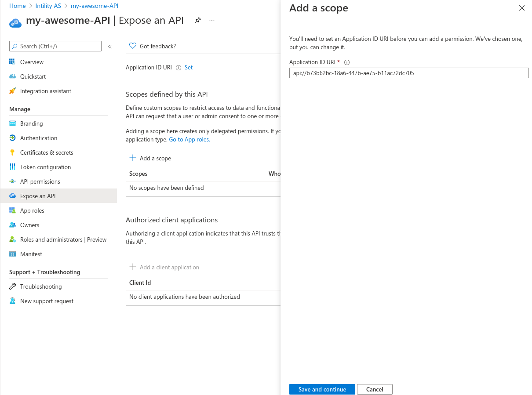Screen dimensions: 532x395
Task: Click the Got feedback heart icon
Action: [133, 46]
